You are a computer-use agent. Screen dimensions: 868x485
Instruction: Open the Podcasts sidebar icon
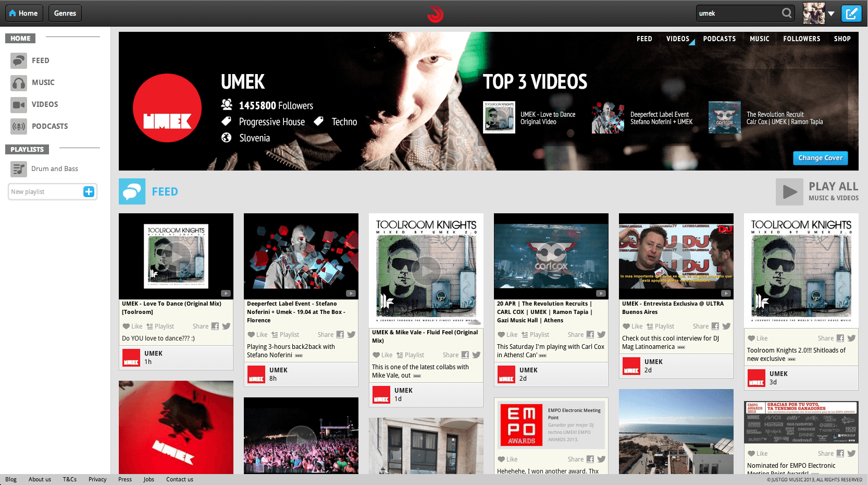[x=19, y=126]
